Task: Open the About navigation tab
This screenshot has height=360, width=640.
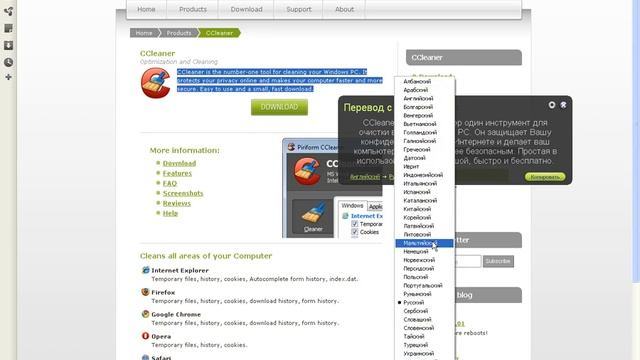Action: tap(344, 9)
